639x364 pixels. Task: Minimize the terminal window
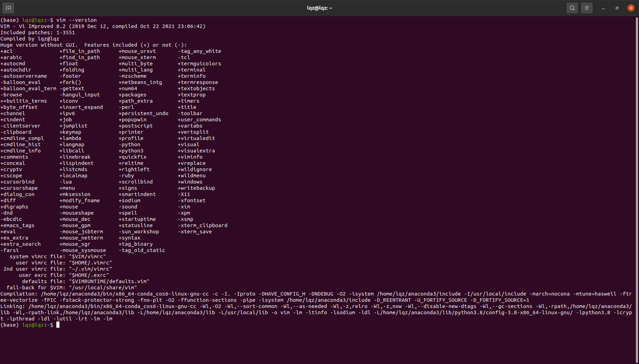coord(603,8)
